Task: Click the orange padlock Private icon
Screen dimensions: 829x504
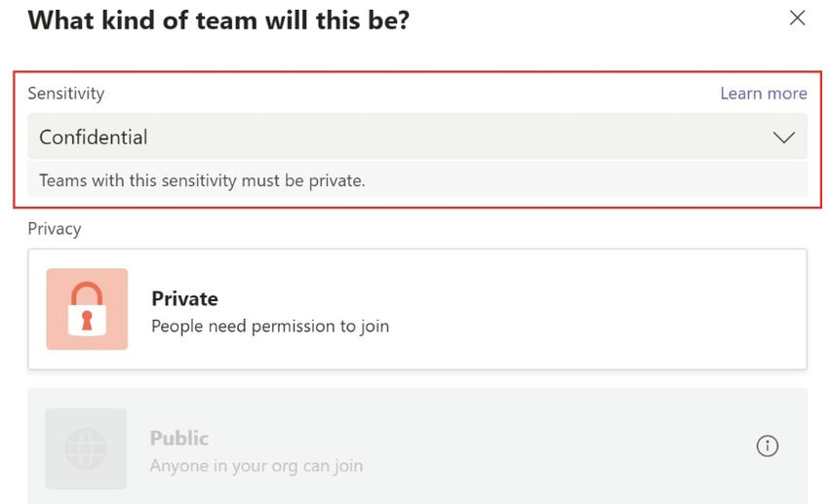Action: 87,309
